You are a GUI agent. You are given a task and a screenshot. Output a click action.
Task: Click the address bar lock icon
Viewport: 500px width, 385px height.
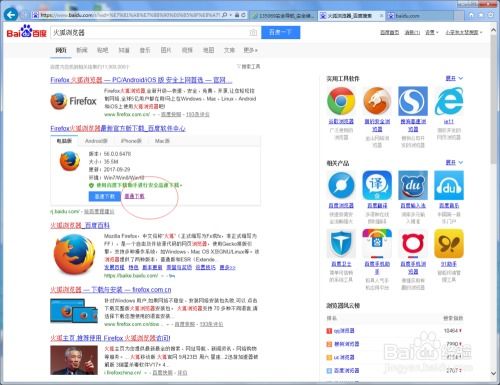tap(237, 15)
